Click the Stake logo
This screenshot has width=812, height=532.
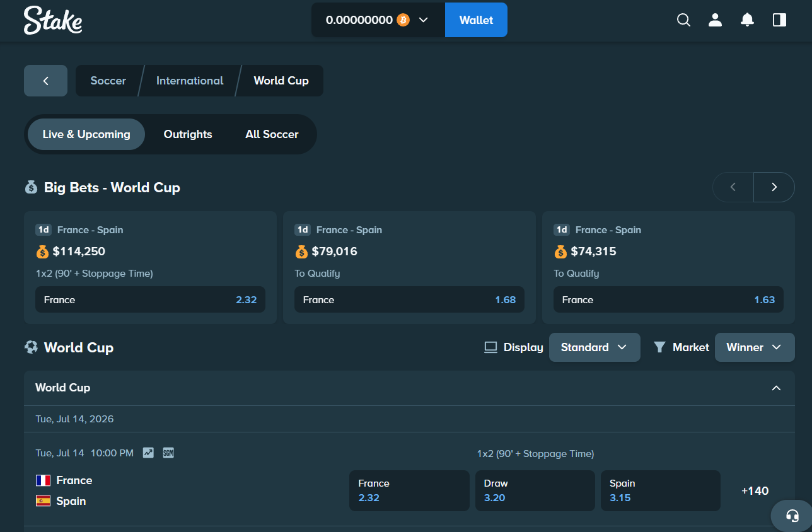(53, 20)
